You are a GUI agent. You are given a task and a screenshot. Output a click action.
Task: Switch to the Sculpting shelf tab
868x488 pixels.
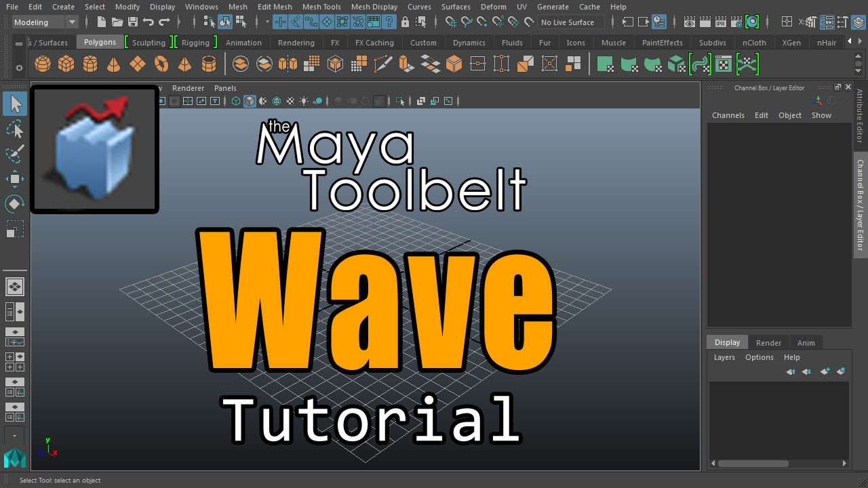pyautogui.click(x=149, y=43)
